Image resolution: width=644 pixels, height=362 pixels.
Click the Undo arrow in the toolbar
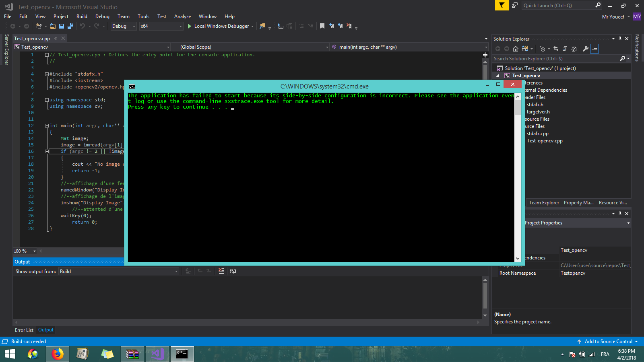click(x=83, y=26)
